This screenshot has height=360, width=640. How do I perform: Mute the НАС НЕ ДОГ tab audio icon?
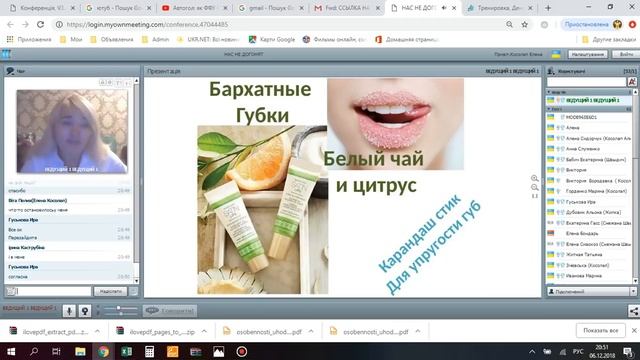444,8
